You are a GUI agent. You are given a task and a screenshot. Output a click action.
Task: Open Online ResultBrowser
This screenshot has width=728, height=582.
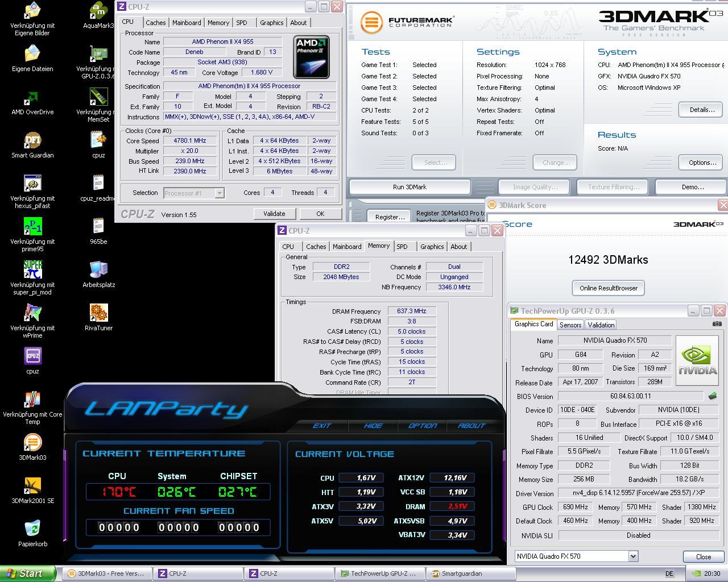tap(608, 288)
